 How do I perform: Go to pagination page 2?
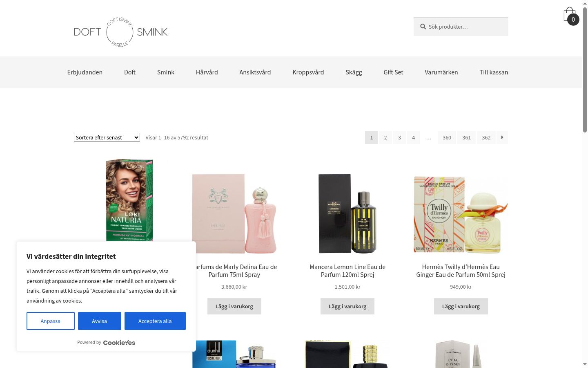click(x=385, y=137)
